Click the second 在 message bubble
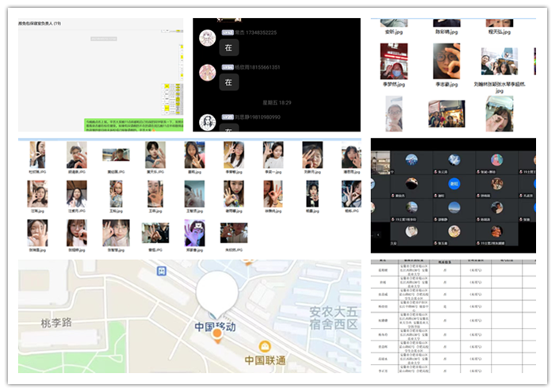This screenshot has width=555, height=392. (229, 82)
